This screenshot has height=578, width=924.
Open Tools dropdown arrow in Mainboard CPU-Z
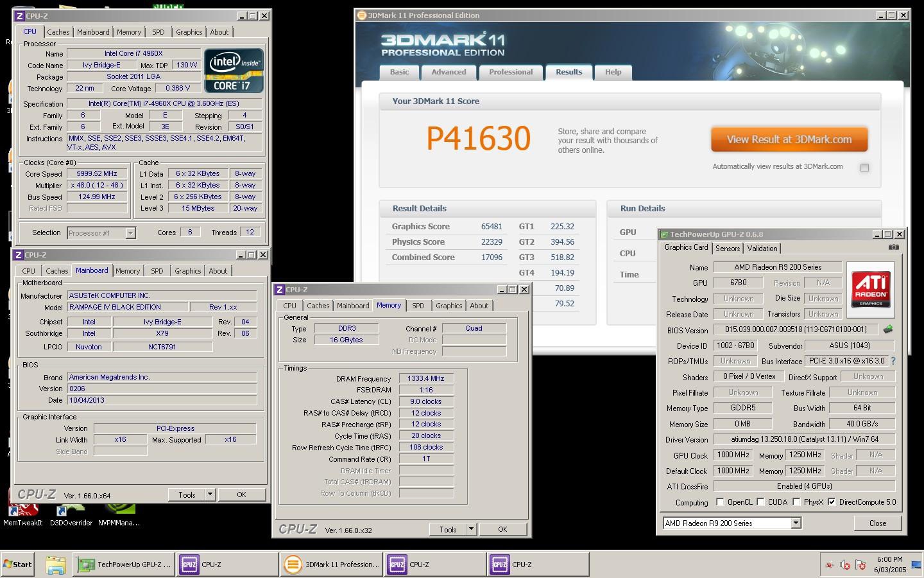click(x=210, y=495)
